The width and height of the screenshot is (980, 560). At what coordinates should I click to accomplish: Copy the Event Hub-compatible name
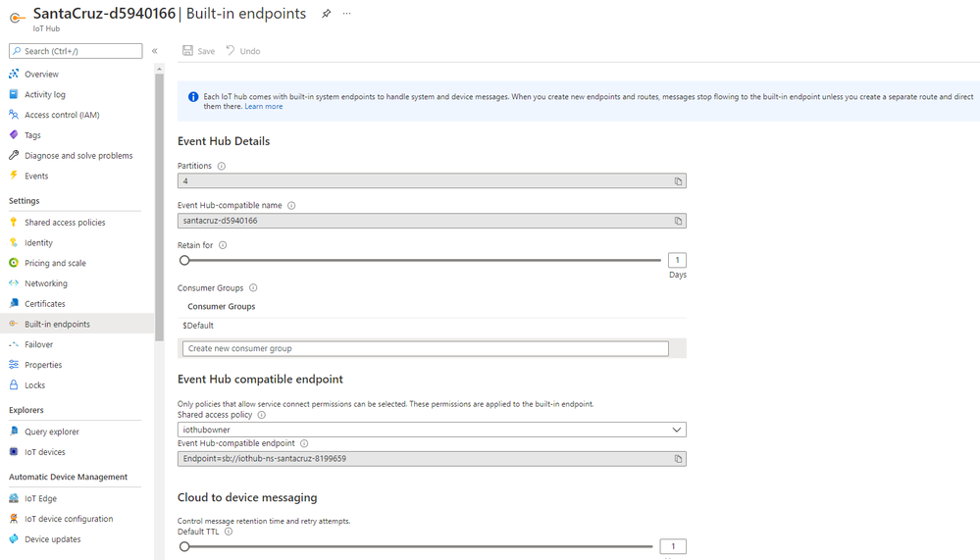678,222
